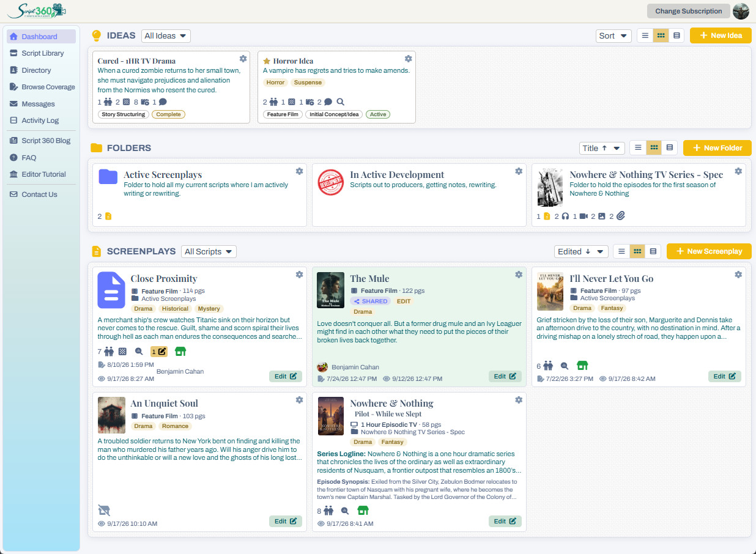
Task: Go to Dashboard in the sidebar
Action: [x=42, y=37]
